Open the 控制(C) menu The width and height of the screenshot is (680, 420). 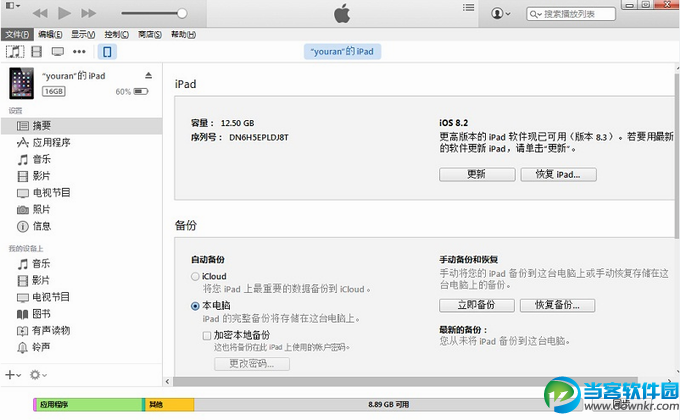pyautogui.click(x=116, y=34)
